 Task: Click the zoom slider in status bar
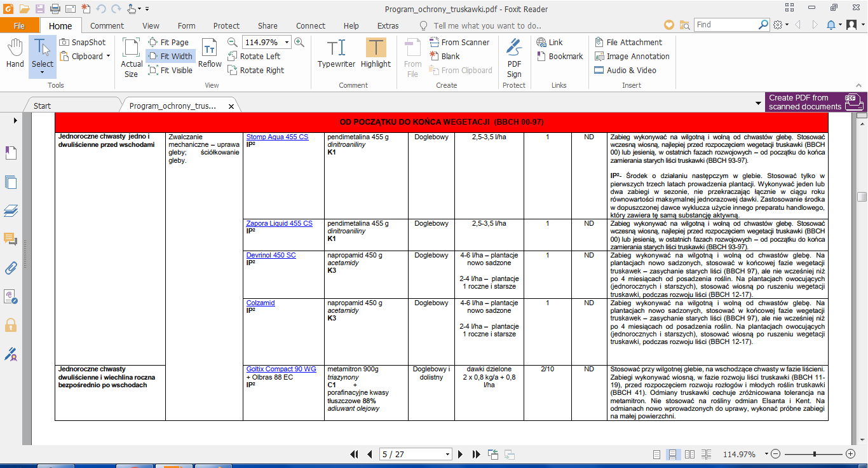[x=813, y=454]
